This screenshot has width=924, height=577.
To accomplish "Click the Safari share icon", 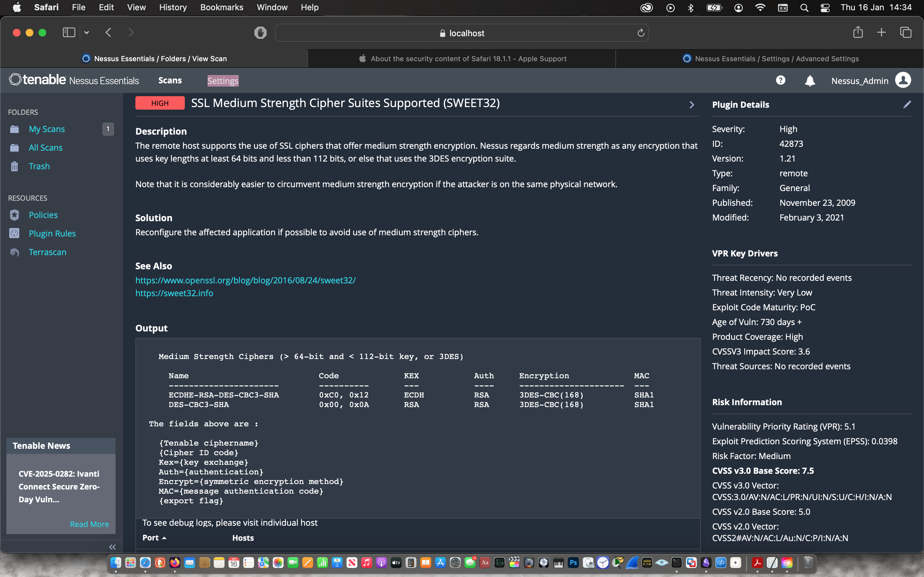I will click(858, 32).
